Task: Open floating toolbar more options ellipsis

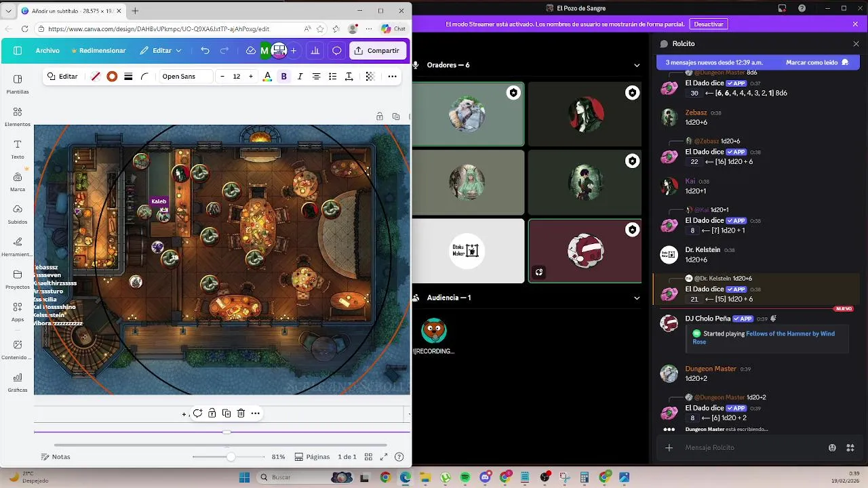Action: tap(255, 413)
